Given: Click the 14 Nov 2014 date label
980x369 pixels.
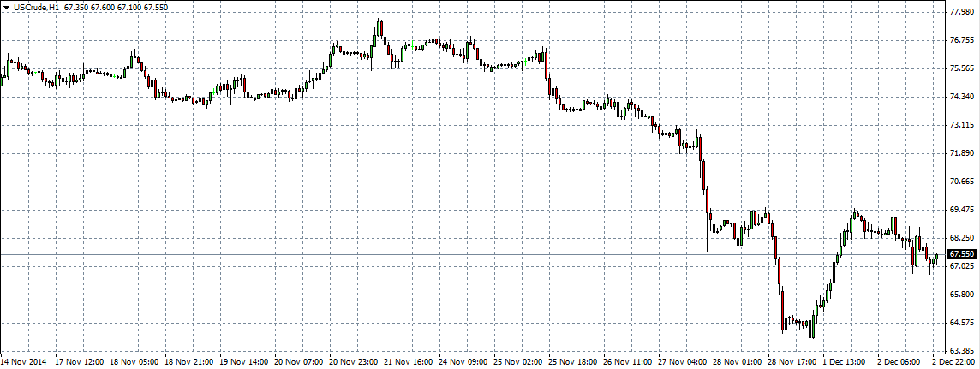Looking at the screenshot, I should (x=23, y=362).
